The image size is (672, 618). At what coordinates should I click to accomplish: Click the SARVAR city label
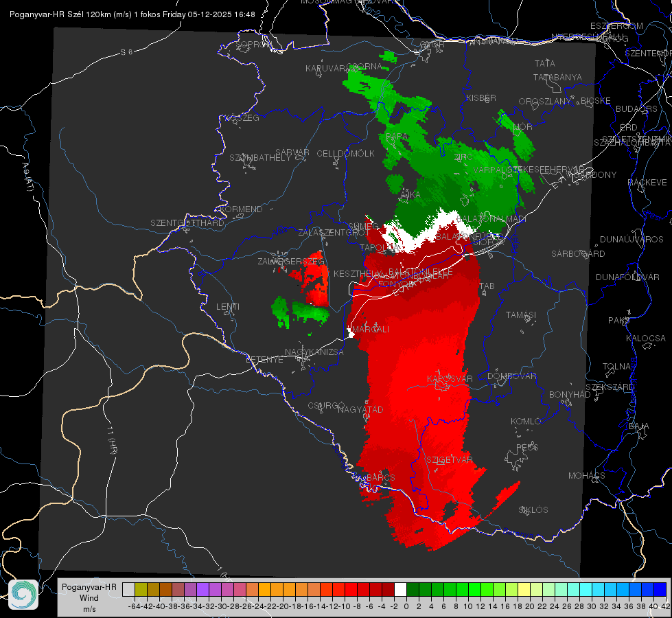pos(292,152)
